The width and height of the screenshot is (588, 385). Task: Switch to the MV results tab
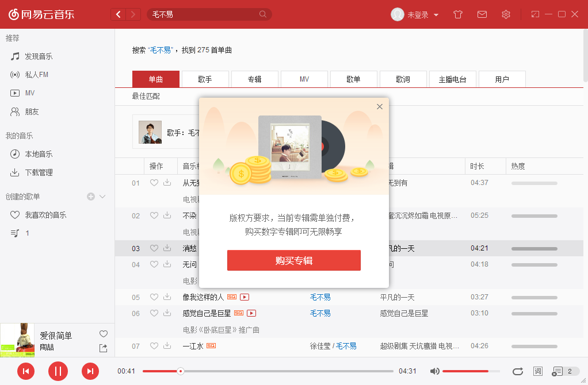304,79
